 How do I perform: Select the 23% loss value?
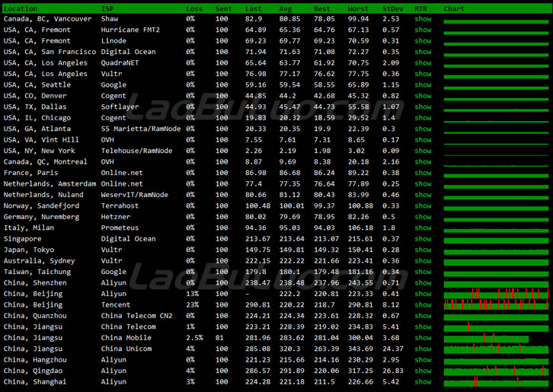coord(192,305)
